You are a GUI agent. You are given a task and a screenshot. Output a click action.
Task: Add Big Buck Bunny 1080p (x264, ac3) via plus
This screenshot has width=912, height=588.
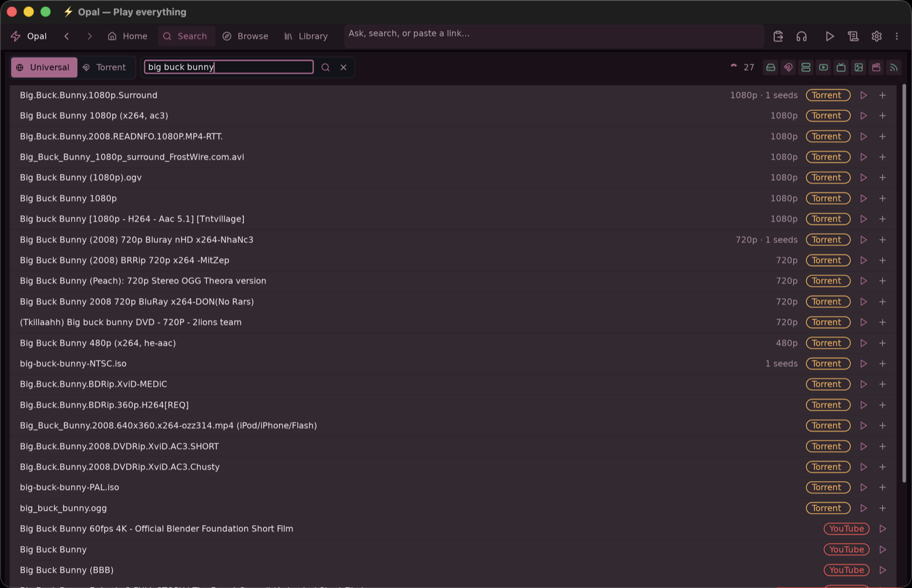(882, 116)
